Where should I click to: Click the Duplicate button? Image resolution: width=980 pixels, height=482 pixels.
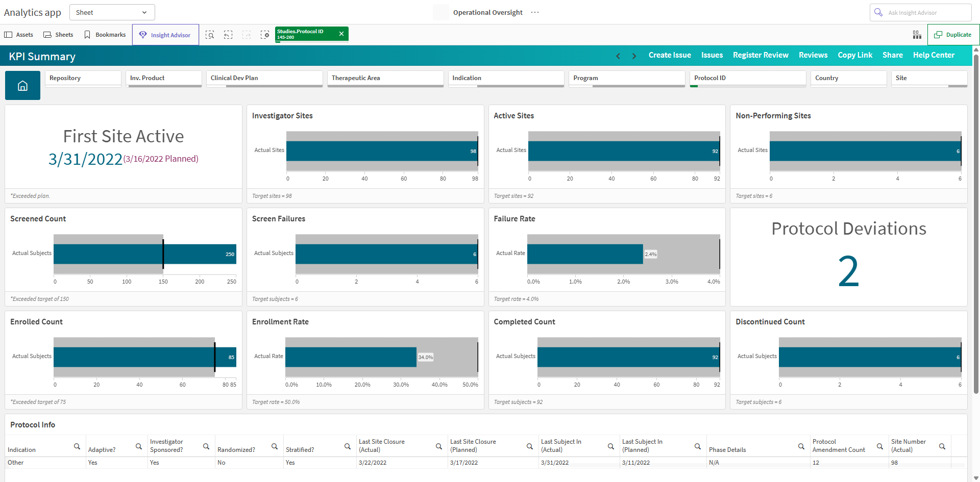(953, 35)
